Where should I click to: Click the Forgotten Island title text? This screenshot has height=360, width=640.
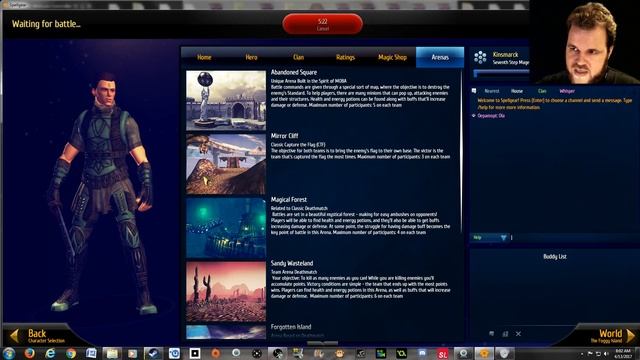tap(291, 327)
